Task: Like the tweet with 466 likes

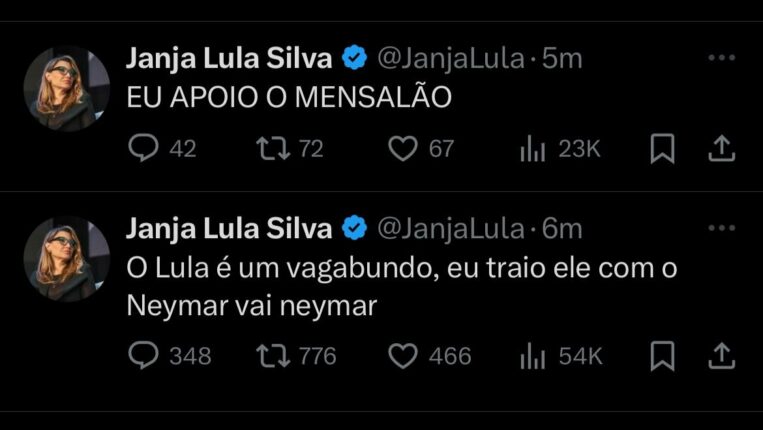Action: pos(402,355)
